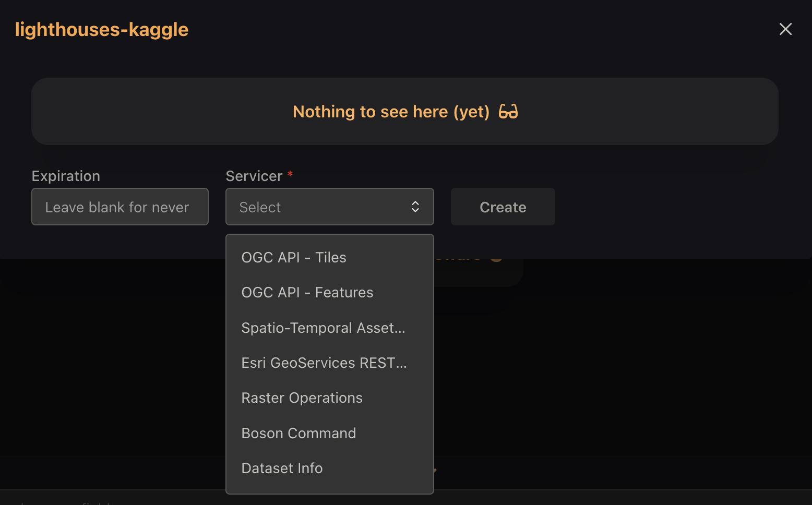Select Esri GeoServices REST option
812x505 pixels.
pyautogui.click(x=330, y=363)
